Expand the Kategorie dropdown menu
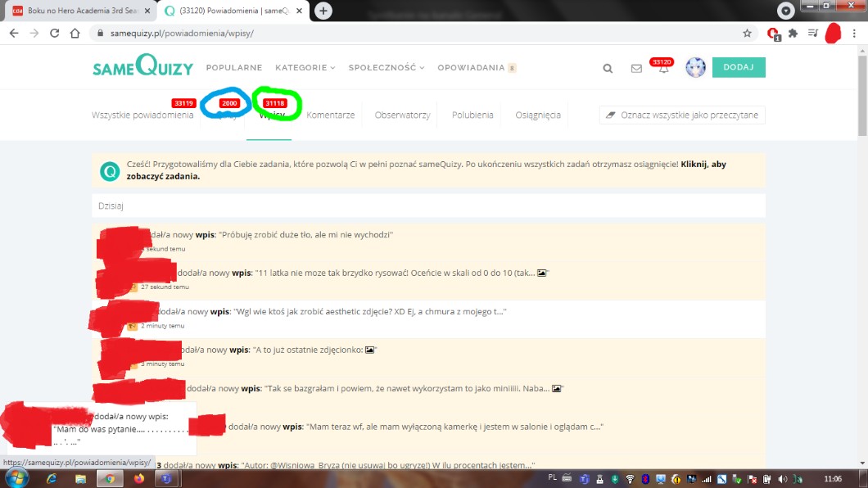868x488 pixels. pyautogui.click(x=305, y=68)
